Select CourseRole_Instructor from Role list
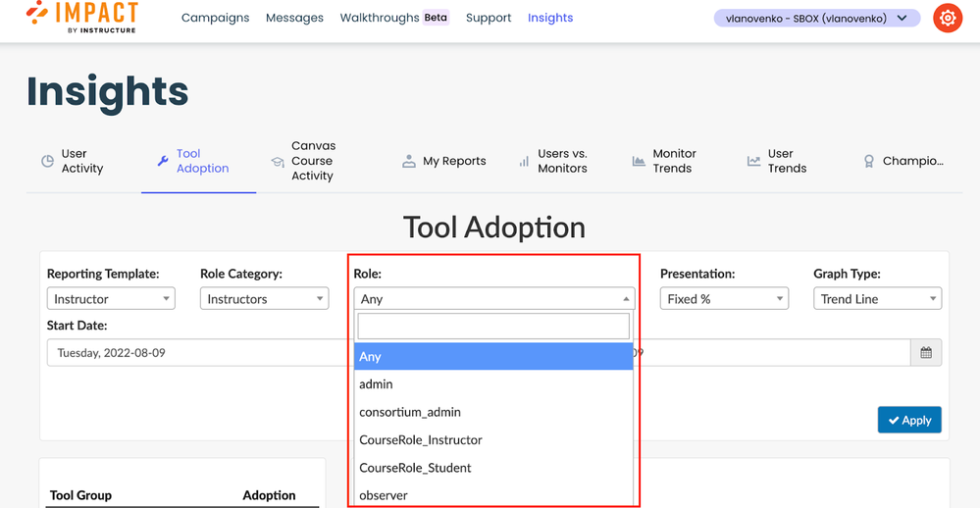Image resolution: width=980 pixels, height=508 pixels. tap(421, 440)
